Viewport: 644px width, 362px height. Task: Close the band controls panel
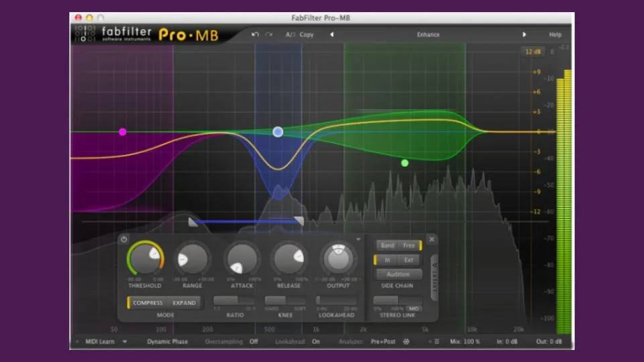pyautogui.click(x=431, y=239)
